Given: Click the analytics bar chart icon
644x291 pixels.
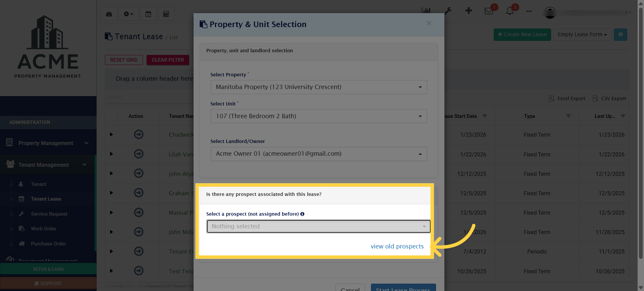Looking at the screenshot, I should [x=426, y=11].
